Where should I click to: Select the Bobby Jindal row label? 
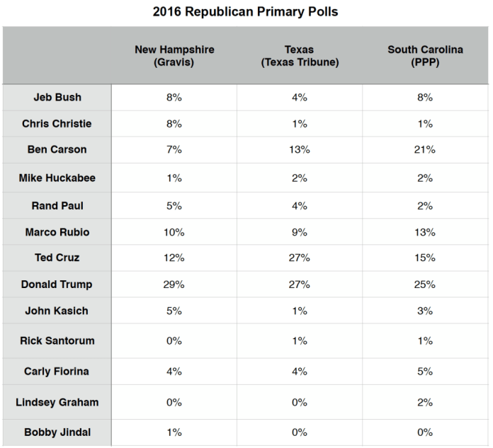coord(57,431)
